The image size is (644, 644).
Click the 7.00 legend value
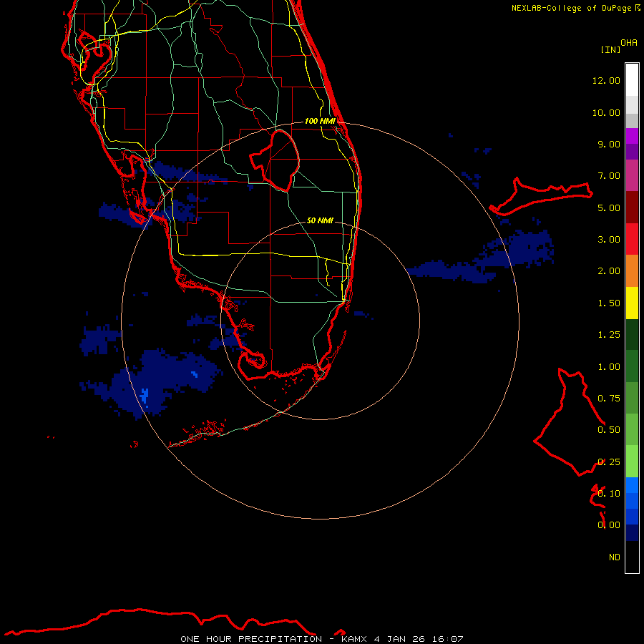point(609,176)
